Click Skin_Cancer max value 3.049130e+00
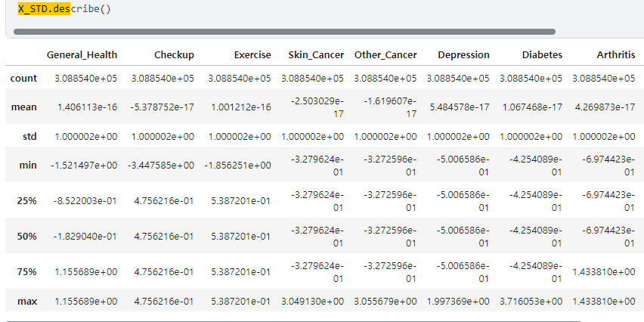 313,302
